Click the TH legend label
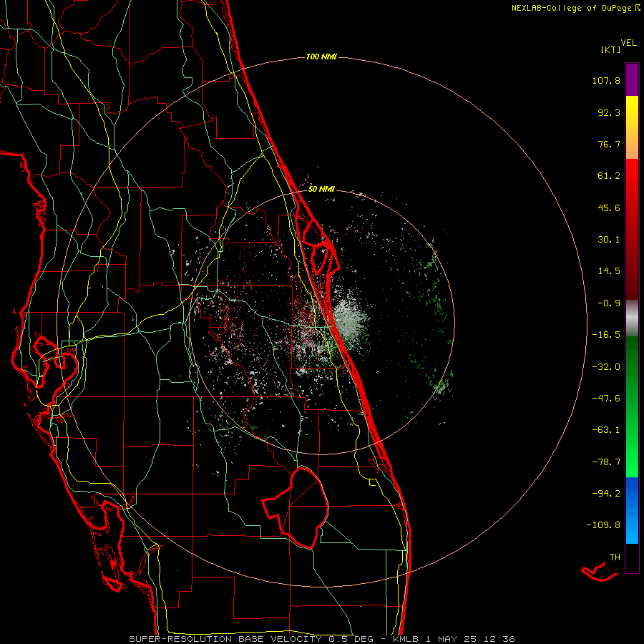Image resolution: width=644 pixels, height=644 pixels. pos(615,557)
